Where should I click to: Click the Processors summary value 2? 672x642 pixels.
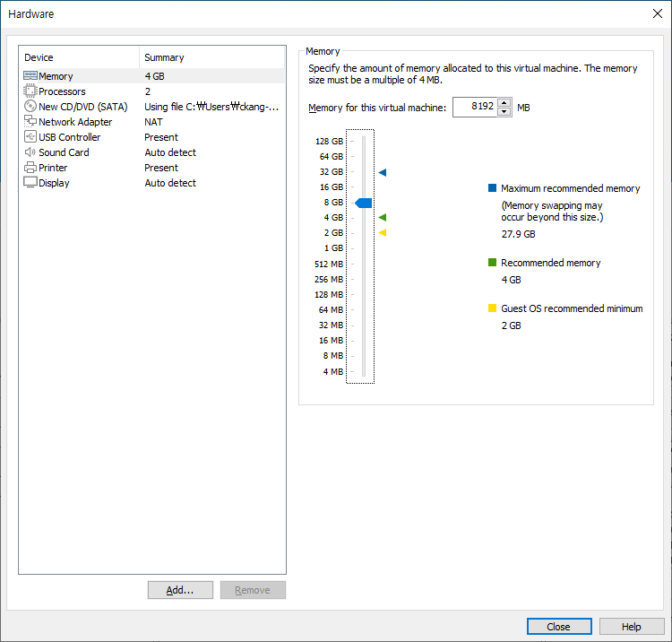pos(148,91)
